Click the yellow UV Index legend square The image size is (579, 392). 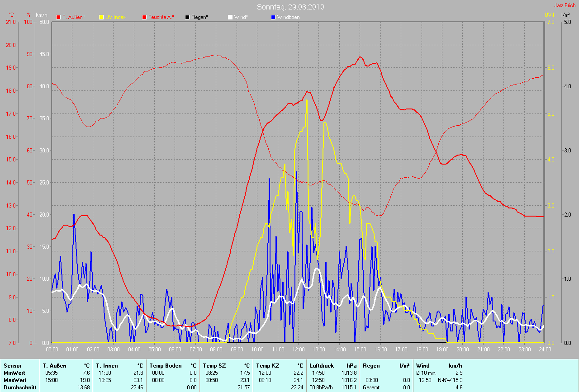coord(101,17)
